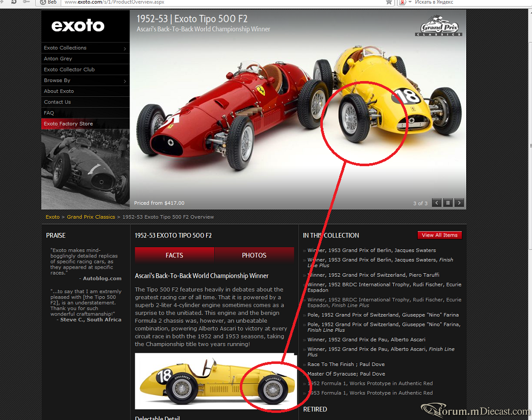Click View All Items button
This screenshot has width=532, height=420.
tap(439, 235)
